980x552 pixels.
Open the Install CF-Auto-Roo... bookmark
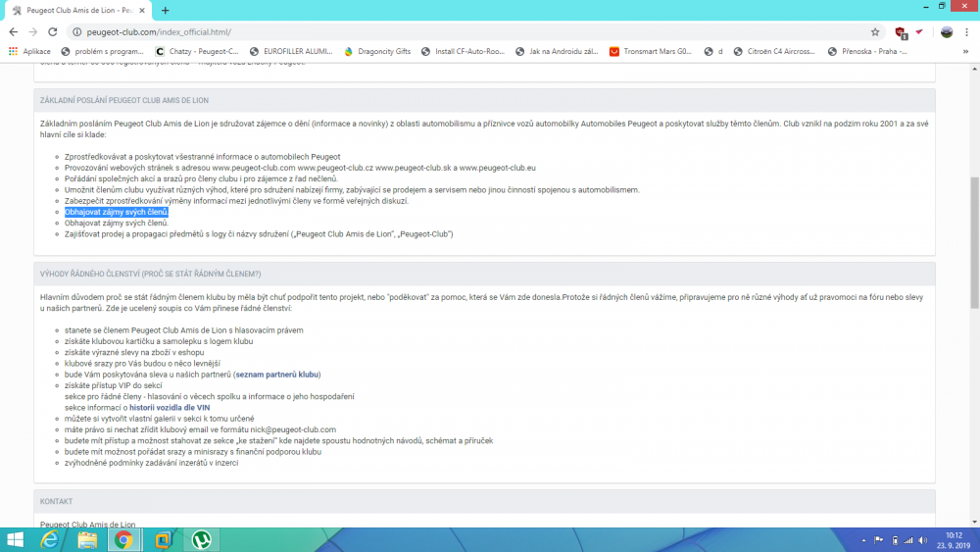coord(464,51)
